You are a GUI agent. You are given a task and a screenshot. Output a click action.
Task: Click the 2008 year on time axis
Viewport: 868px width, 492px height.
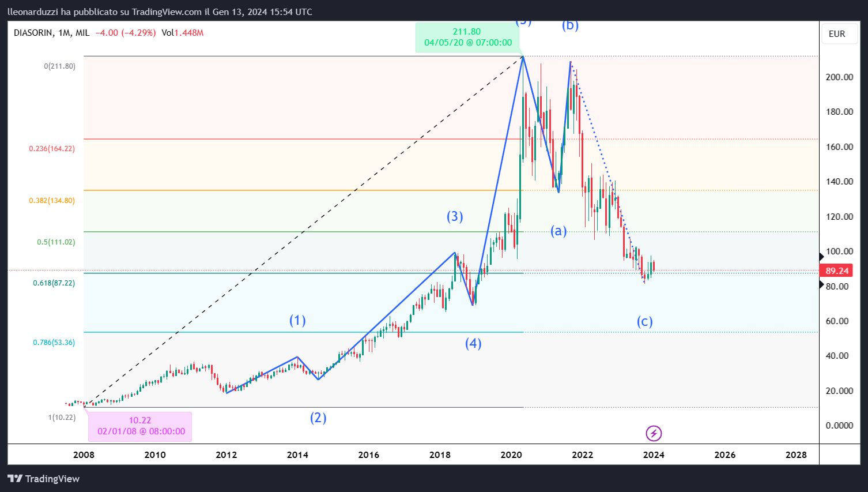(84, 455)
